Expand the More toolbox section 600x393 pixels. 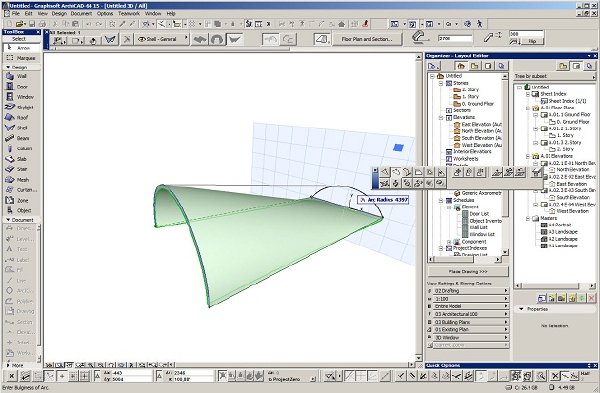click(8, 365)
